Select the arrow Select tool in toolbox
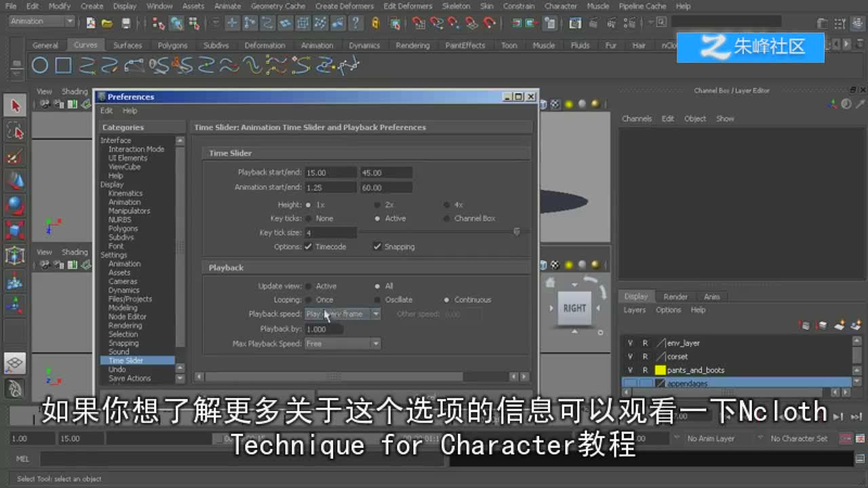 coord(15,105)
